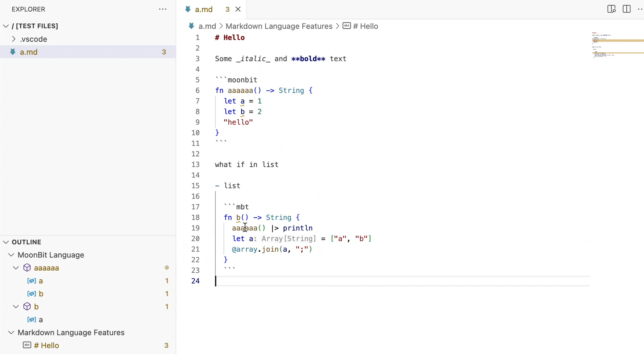
Task: Click Array[String] type hint on line 20
Action: (x=289, y=239)
